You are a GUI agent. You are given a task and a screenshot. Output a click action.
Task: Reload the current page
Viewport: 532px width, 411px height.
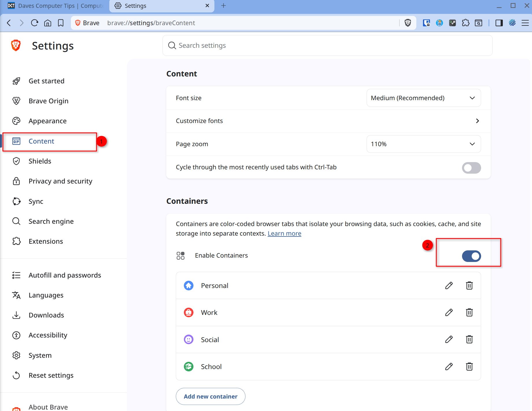[34, 23]
